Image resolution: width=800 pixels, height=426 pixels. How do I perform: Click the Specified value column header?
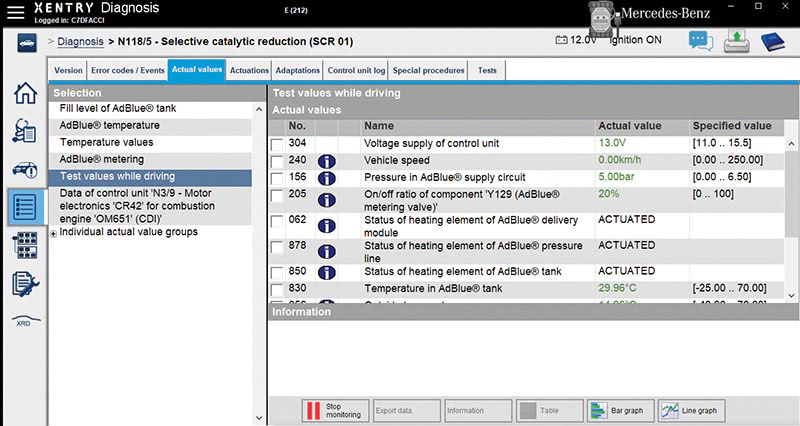732,126
